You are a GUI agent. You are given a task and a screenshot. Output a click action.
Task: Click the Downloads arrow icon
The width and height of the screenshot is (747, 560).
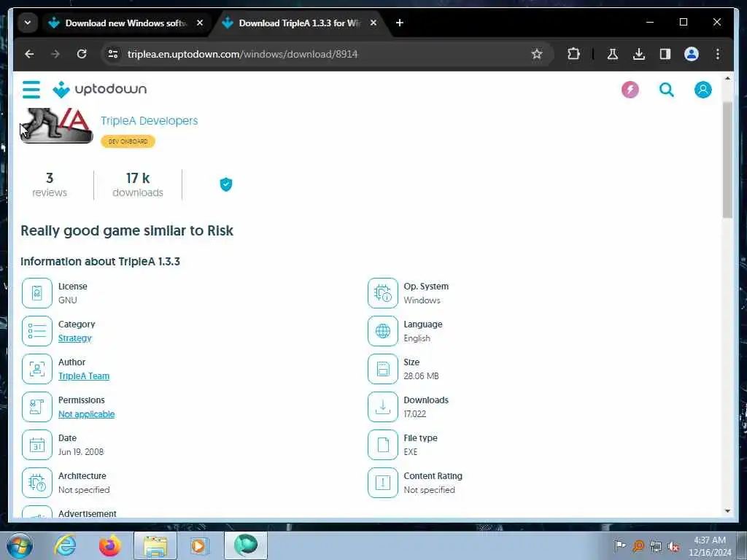[x=382, y=407]
